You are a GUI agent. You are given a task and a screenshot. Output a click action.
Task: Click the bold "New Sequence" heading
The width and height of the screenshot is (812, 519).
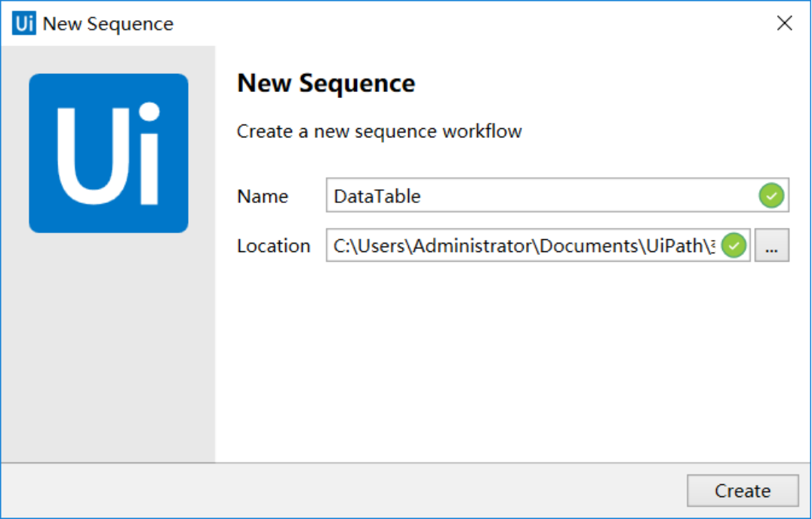326,83
